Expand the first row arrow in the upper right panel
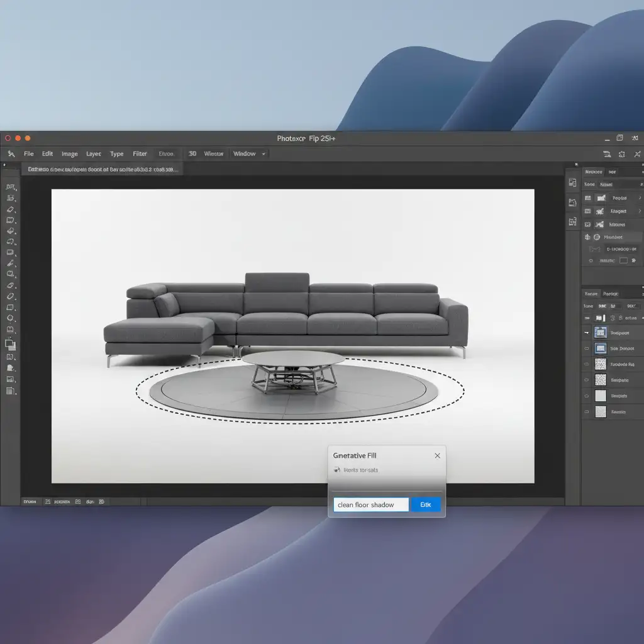The image size is (644, 644). click(640, 197)
